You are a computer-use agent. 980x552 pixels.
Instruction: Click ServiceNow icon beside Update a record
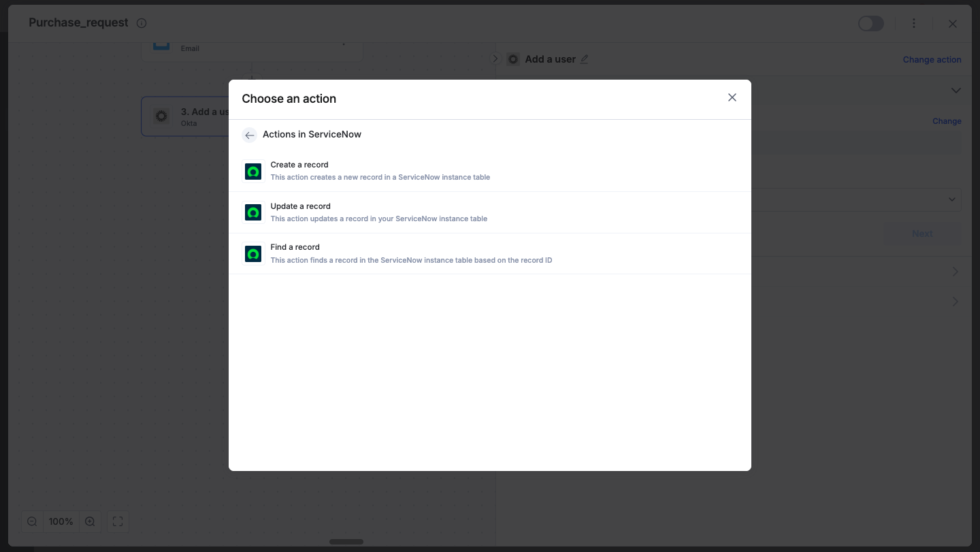tap(253, 213)
